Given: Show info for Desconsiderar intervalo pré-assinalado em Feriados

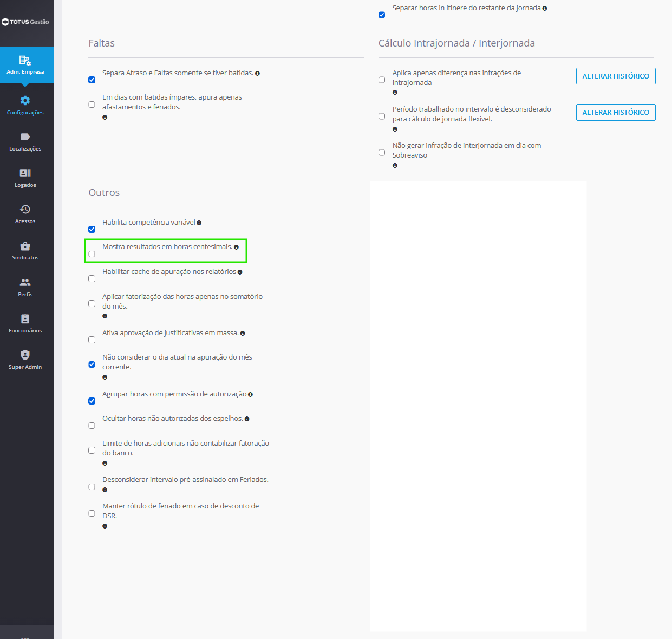Looking at the screenshot, I should [x=105, y=490].
